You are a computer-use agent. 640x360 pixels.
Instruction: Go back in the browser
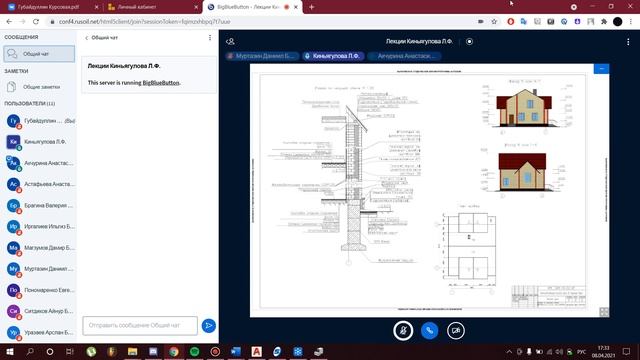click(9, 22)
